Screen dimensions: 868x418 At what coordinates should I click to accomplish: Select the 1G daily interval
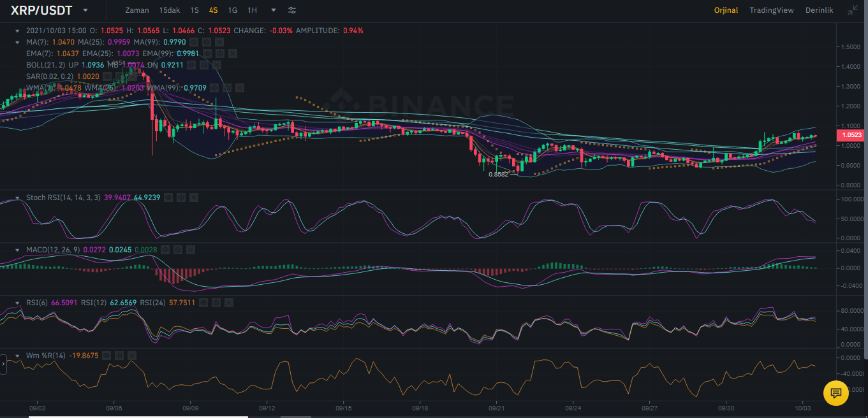click(233, 10)
